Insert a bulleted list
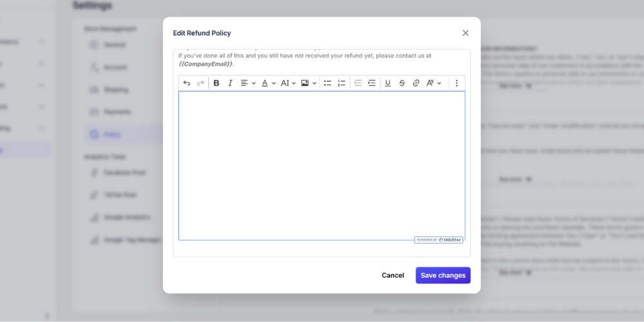This screenshot has height=322, width=644. pyautogui.click(x=327, y=83)
